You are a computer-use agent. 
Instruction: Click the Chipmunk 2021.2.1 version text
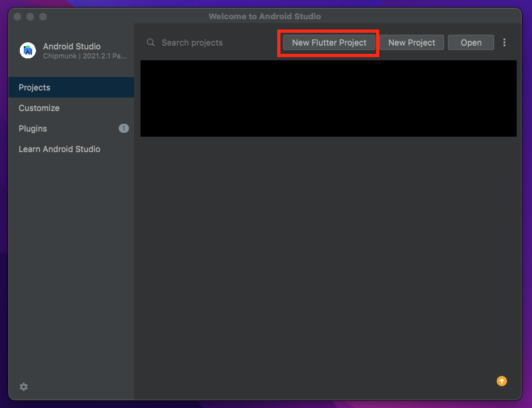(85, 56)
